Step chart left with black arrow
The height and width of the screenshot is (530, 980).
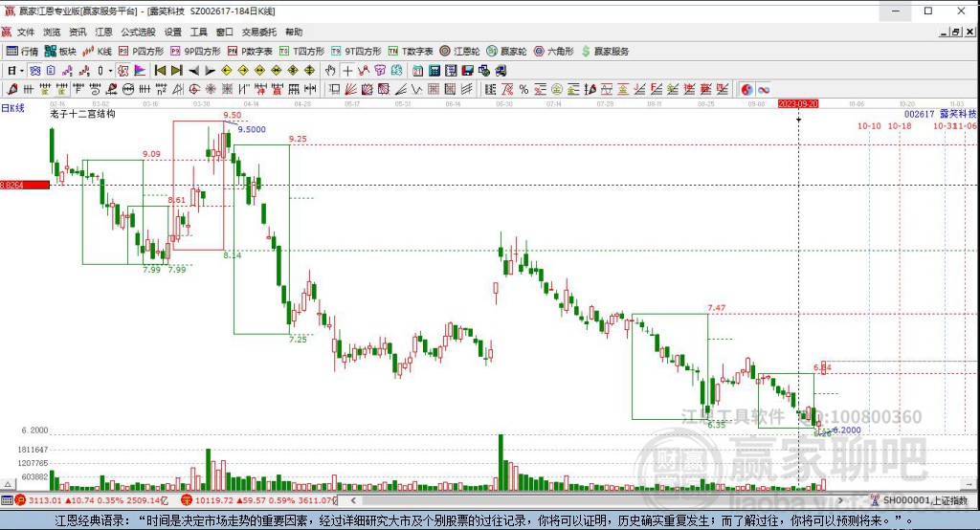tap(193, 71)
